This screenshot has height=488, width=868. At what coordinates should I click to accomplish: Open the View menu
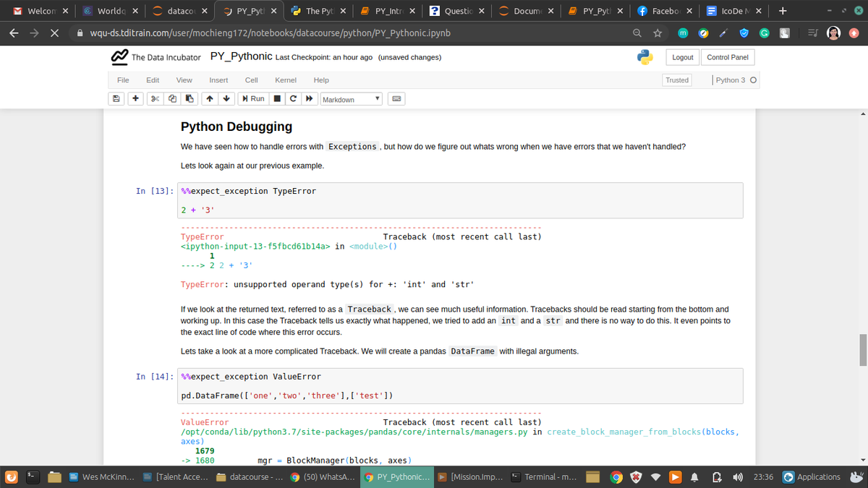coord(184,80)
